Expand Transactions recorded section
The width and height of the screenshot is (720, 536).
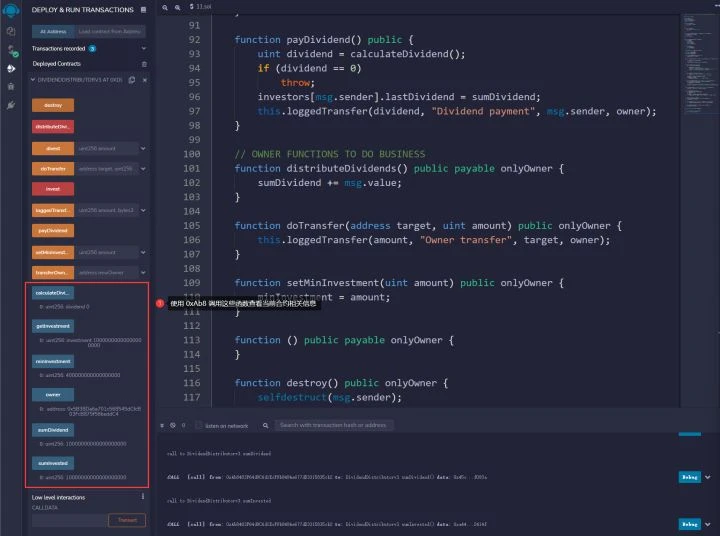pyautogui.click(x=144, y=48)
